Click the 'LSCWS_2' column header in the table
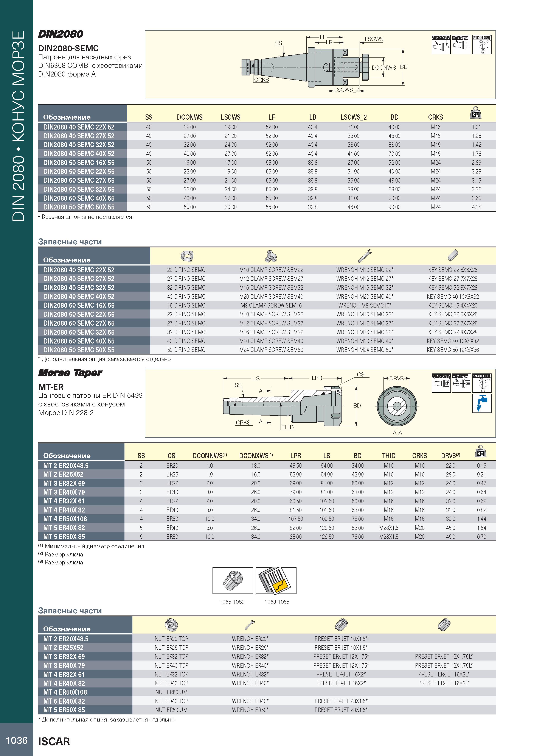Image resolution: width=534 pixels, height=756 pixels. click(354, 117)
